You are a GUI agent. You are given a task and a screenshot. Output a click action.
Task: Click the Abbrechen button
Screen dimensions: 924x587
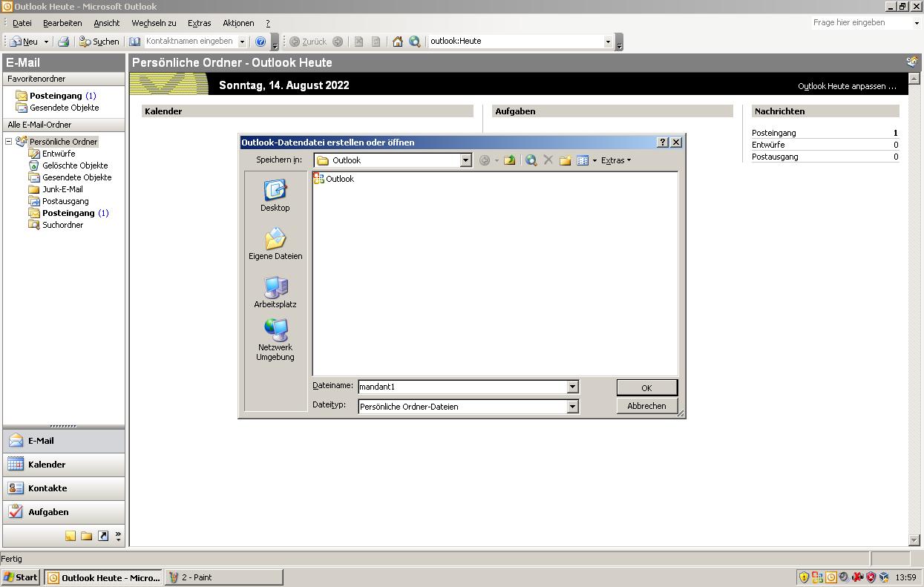pyautogui.click(x=646, y=406)
